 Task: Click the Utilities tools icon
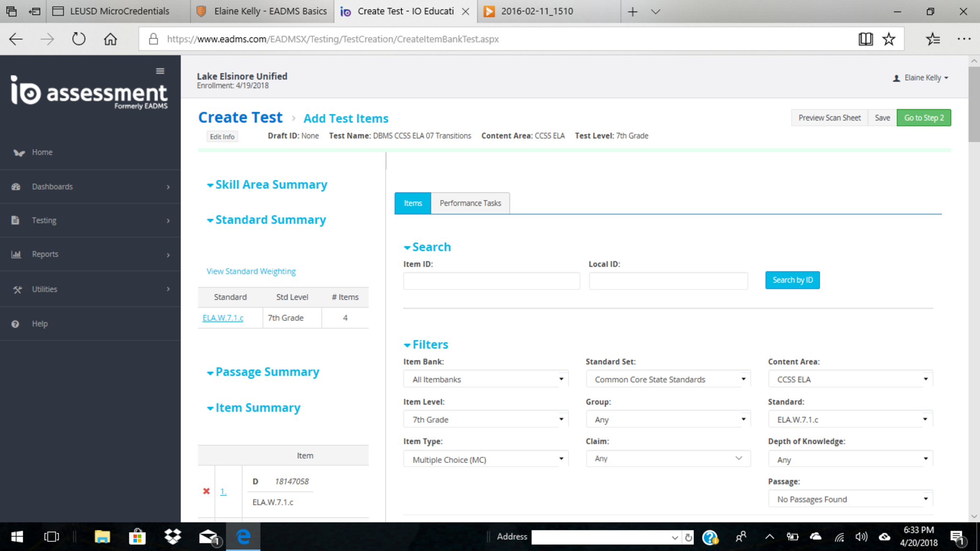17,289
